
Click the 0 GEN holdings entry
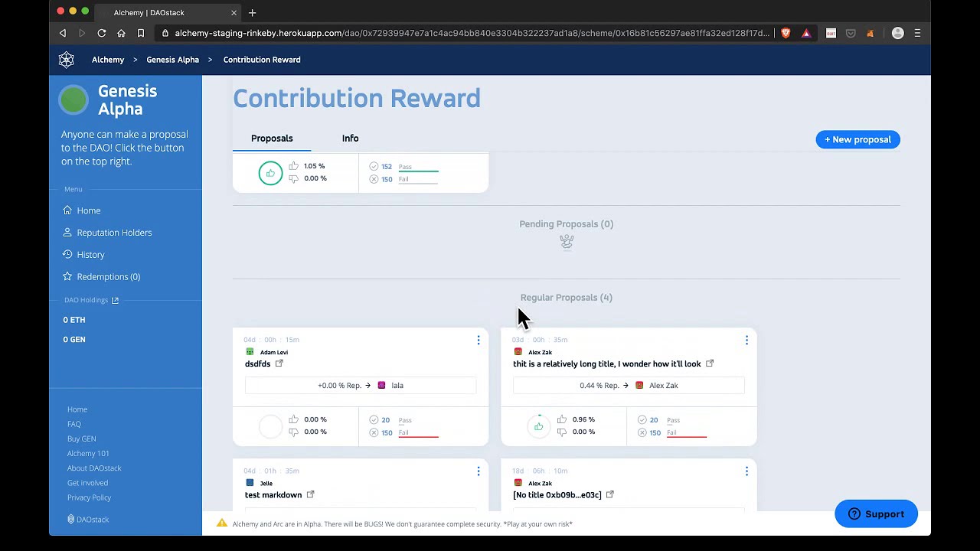coord(74,339)
